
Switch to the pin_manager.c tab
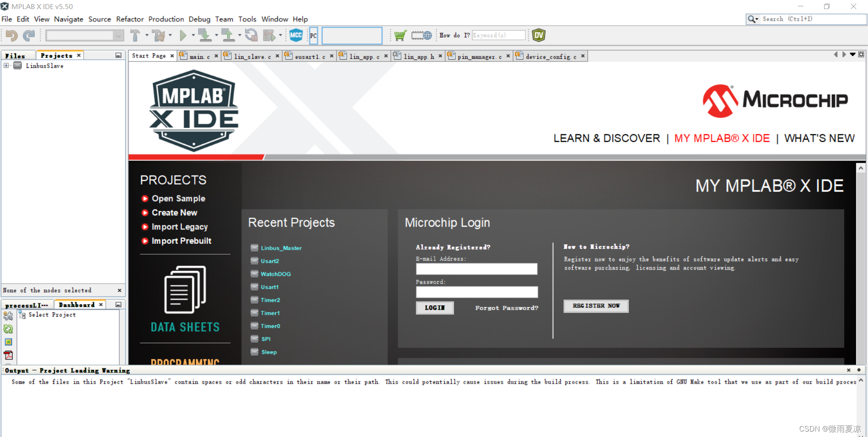point(480,56)
